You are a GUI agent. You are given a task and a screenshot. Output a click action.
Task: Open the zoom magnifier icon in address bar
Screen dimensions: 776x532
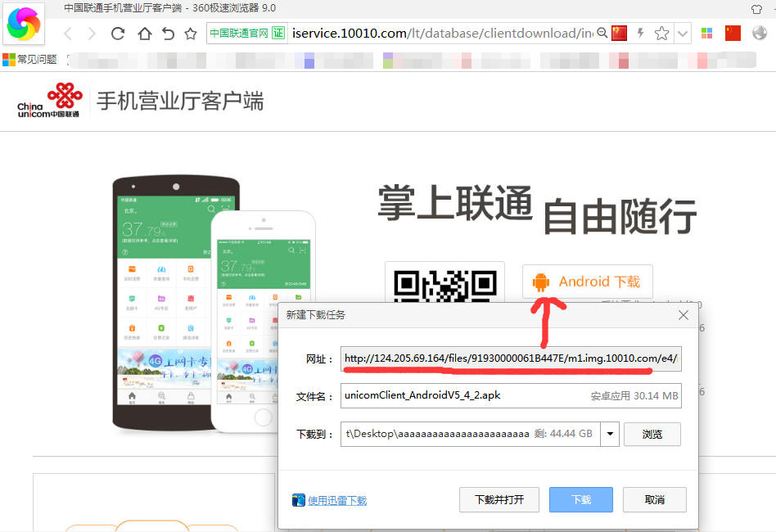tap(602, 34)
